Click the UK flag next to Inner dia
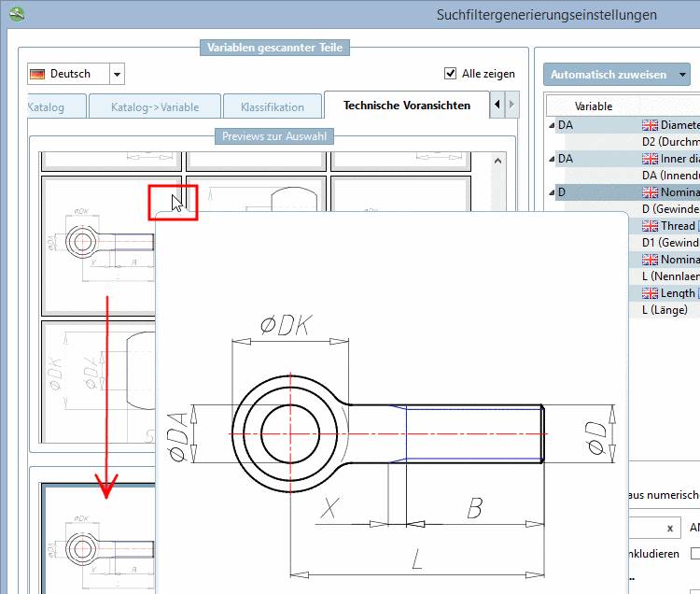 coord(650,159)
